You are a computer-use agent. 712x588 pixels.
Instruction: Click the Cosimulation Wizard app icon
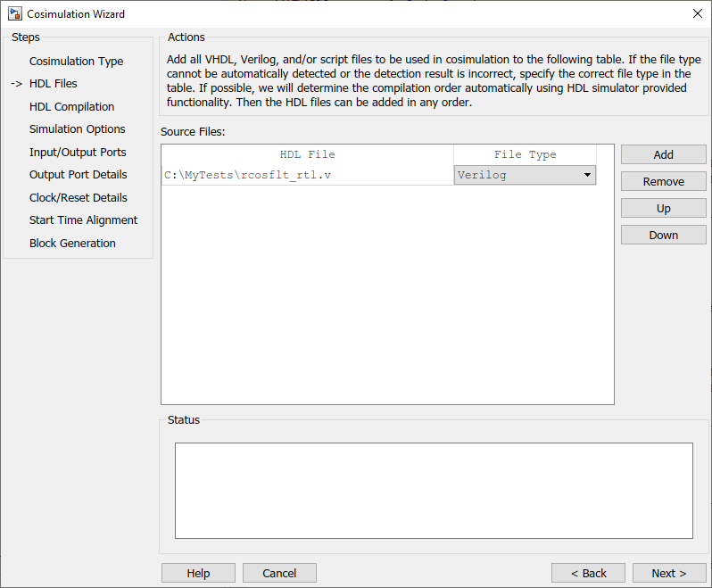(x=13, y=14)
